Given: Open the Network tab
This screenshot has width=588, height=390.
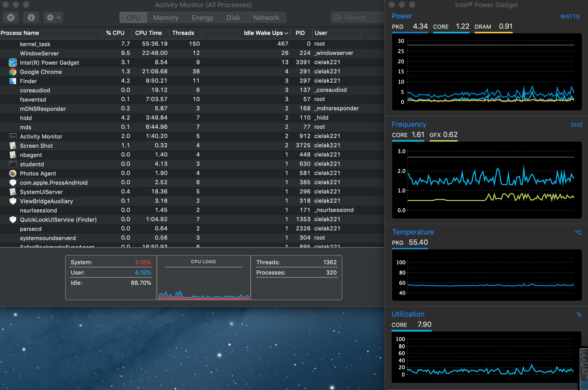Looking at the screenshot, I should (x=266, y=17).
